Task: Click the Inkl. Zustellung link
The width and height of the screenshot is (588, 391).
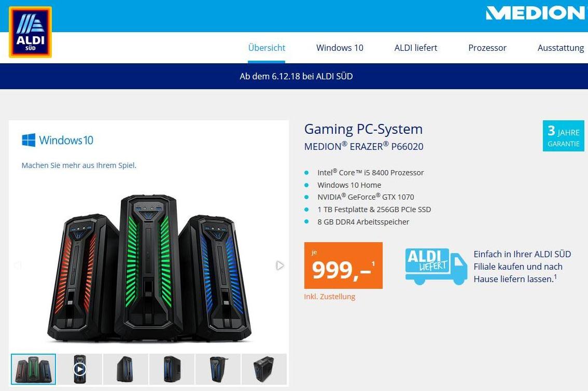Action: pyautogui.click(x=330, y=297)
